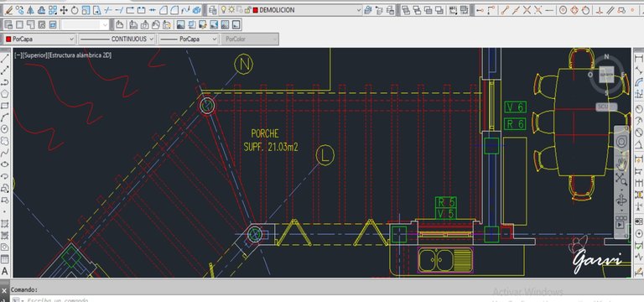
Task: Open the [Superior] view control menu
Action: click(34, 55)
